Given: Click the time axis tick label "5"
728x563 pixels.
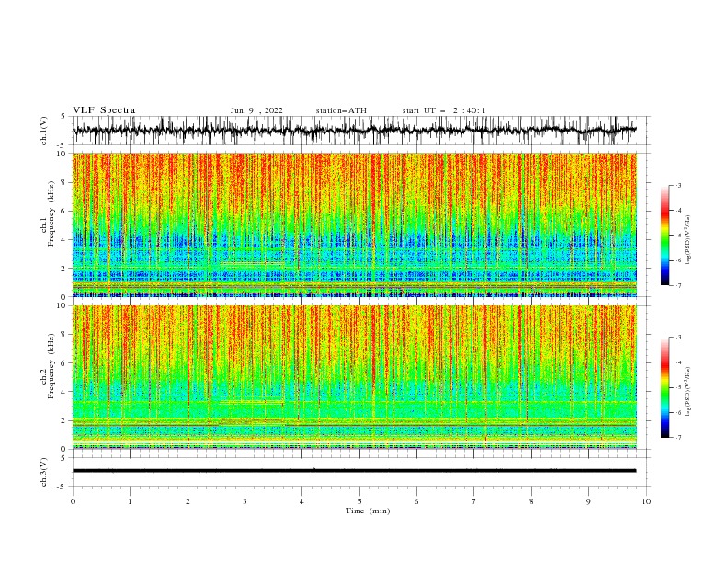Looking at the screenshot, I should (x=359, y=501).
